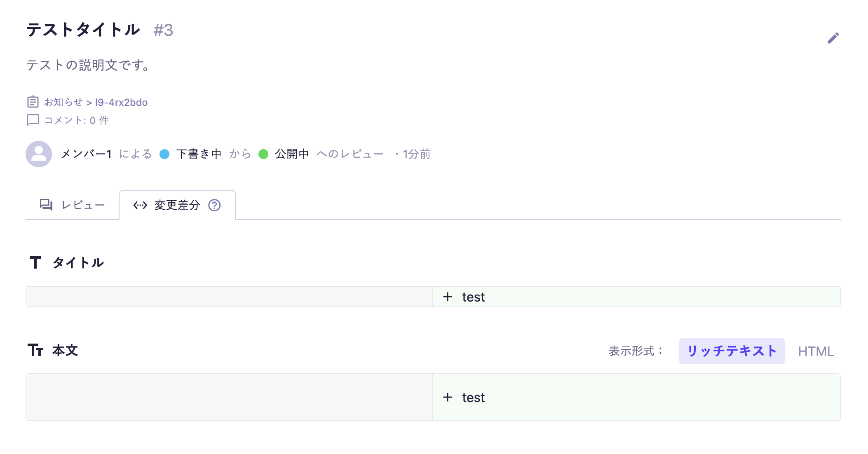This screenshot has height=454, width=868.
Task: Select the 変更差分 tab
Action: [x=177, y=205]
